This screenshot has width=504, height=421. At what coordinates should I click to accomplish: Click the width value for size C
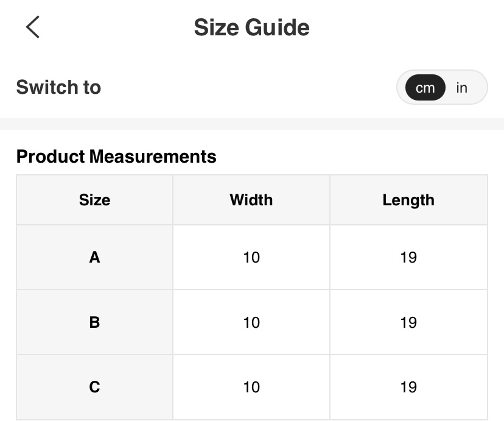[x=251, y=387]
